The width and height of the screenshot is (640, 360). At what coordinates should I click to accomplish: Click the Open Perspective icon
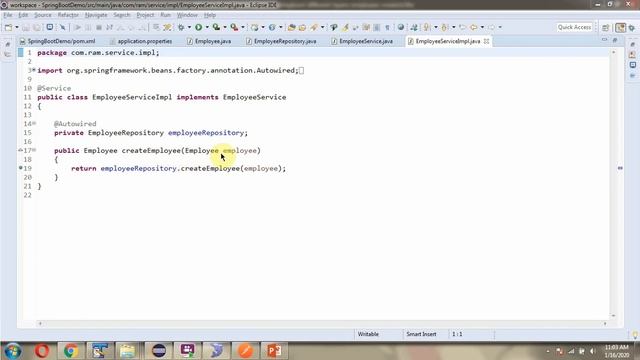tap(606, 27)
